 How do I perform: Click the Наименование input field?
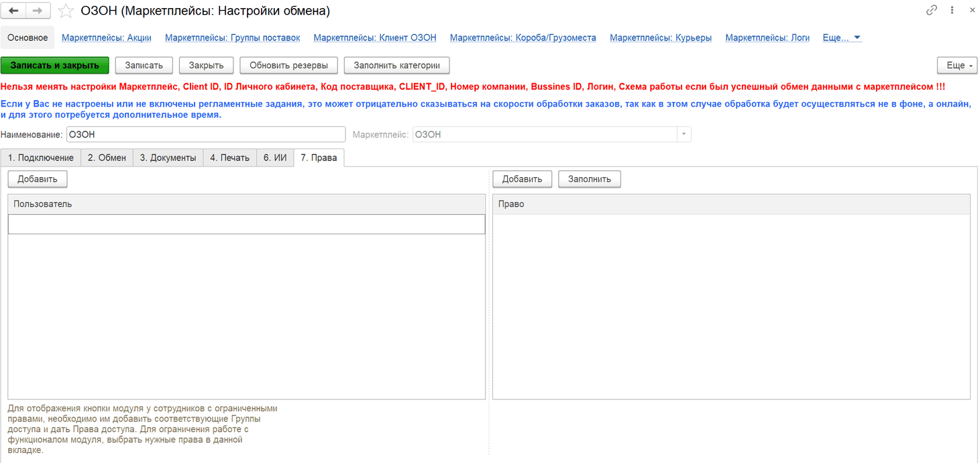[206, 134]
